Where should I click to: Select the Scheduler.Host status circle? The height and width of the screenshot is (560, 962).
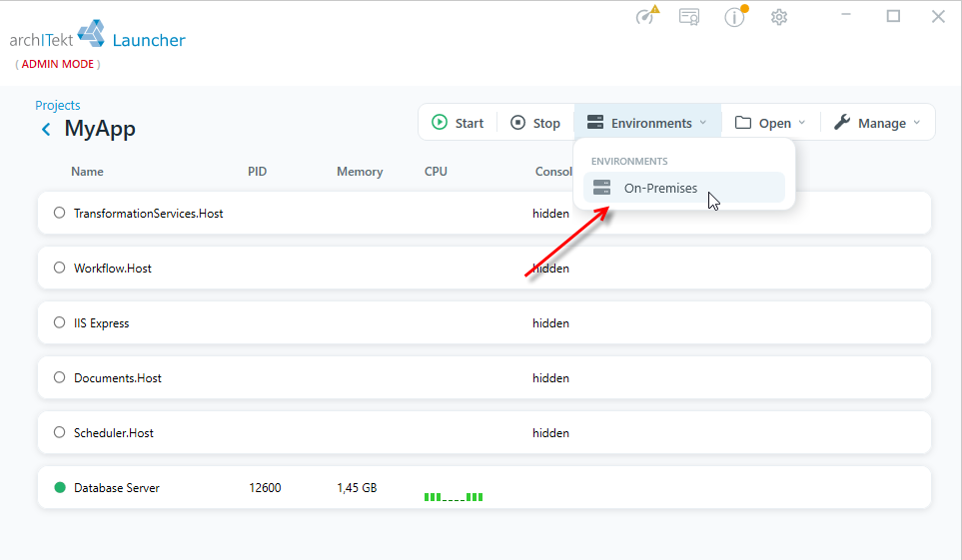(59, 432)
